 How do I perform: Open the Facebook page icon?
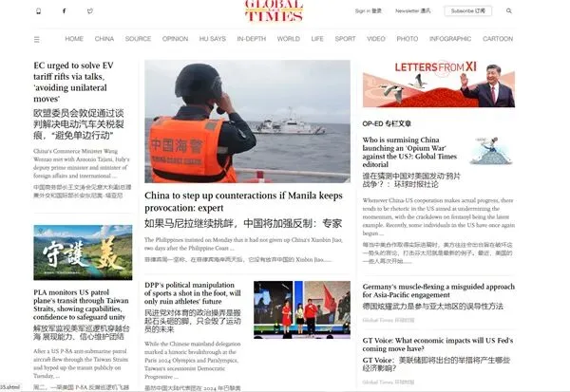[x=64, y=10]
